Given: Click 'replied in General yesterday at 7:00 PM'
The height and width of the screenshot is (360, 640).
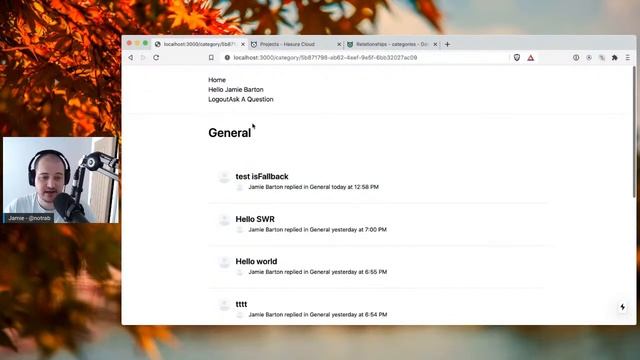Looking at the screenshot, I should 336,229.
